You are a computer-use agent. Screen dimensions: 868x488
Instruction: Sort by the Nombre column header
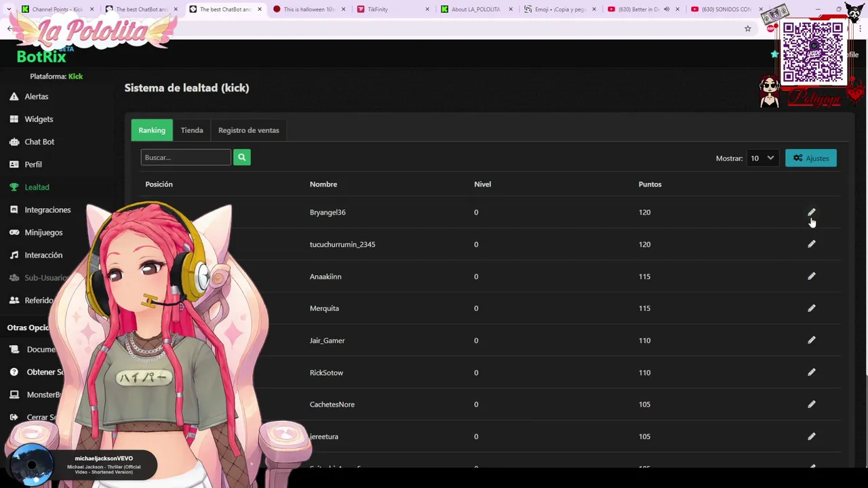[x=323, y=184]
